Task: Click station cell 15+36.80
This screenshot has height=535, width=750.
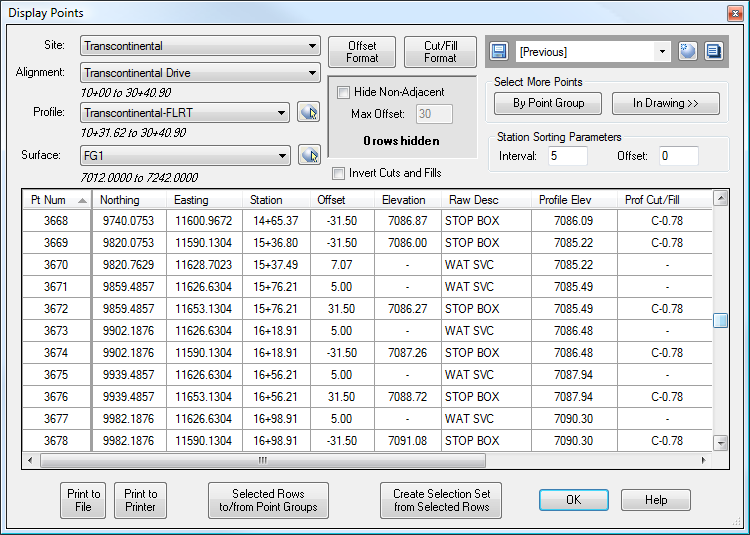Action: pyautogui.click(x=276, y=243)
